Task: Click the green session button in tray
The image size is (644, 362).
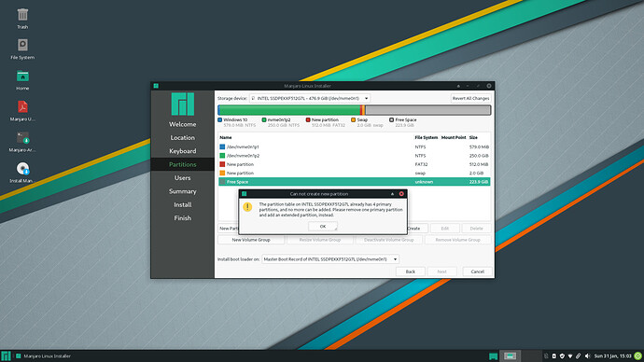Action: [x=637, y=355]
